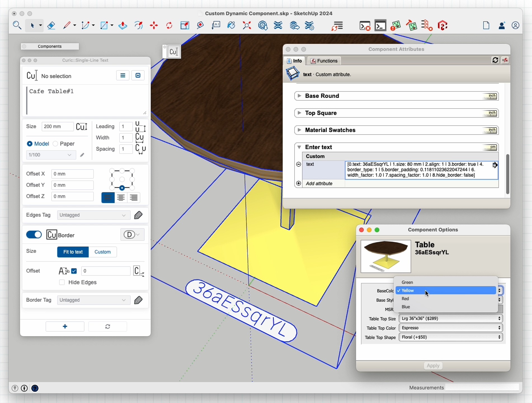
Task: Choose Green from BaseColor menu
Action: 446,283
